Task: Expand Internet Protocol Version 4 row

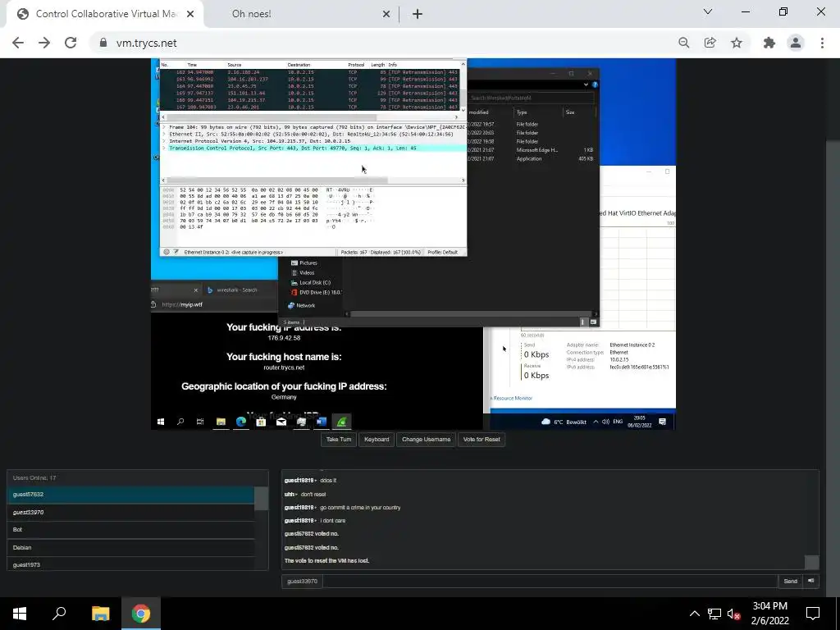Action: [x=164, y=141]
